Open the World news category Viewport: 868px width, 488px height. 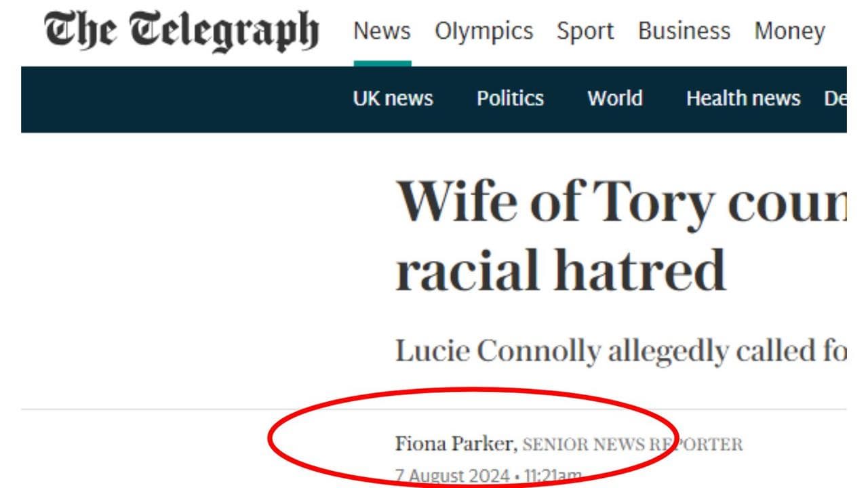click(614, 99)
